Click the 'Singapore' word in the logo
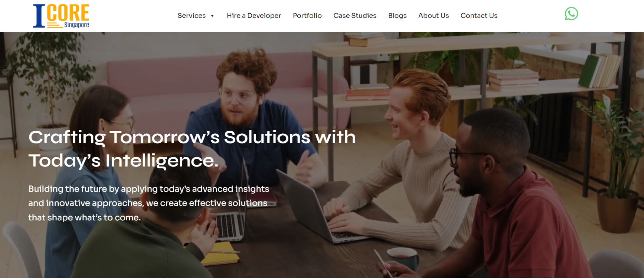 pos(76,25)
